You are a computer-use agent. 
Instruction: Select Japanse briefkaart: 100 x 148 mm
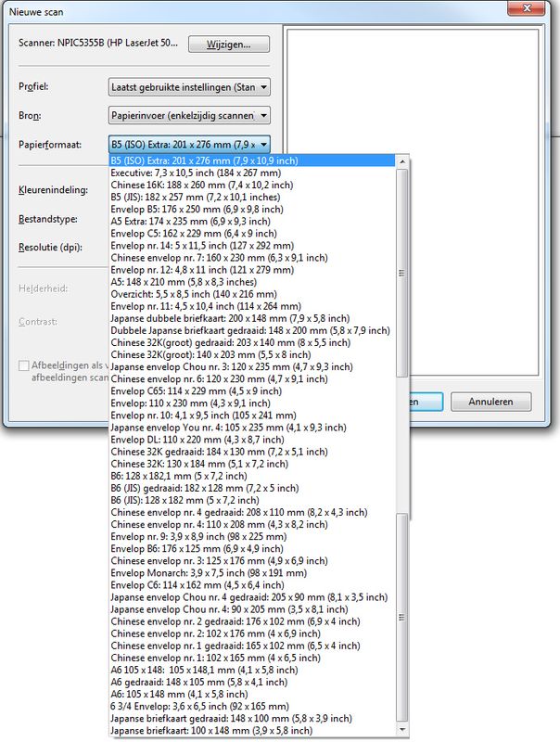252,731
